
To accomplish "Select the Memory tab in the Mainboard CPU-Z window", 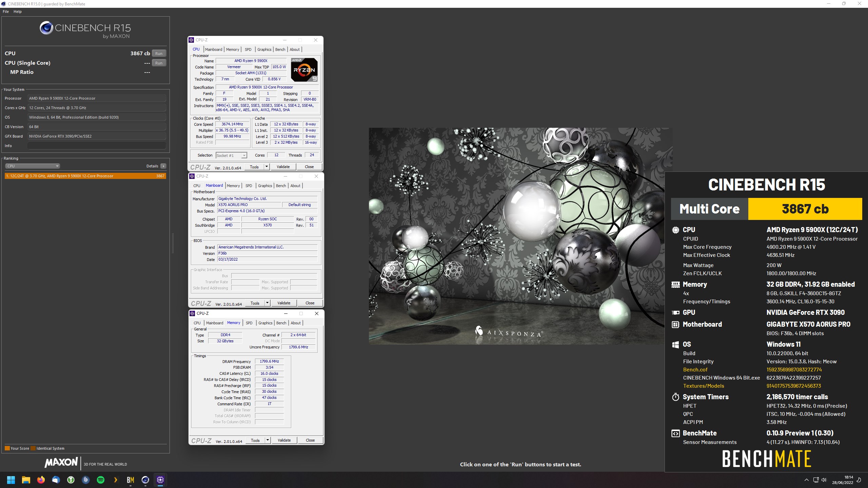I will pyautogui.click(x=233, y=186).
